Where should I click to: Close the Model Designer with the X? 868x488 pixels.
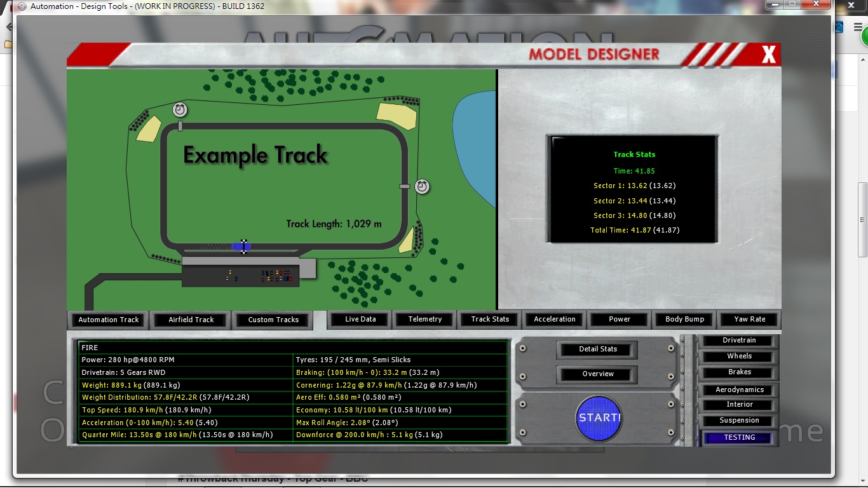tap(769, 55)
